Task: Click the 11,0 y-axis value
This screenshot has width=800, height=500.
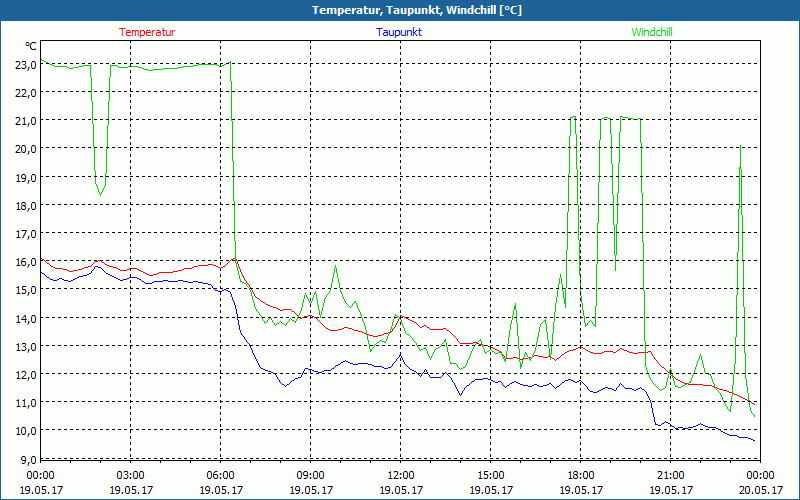Action: [27, 403]
